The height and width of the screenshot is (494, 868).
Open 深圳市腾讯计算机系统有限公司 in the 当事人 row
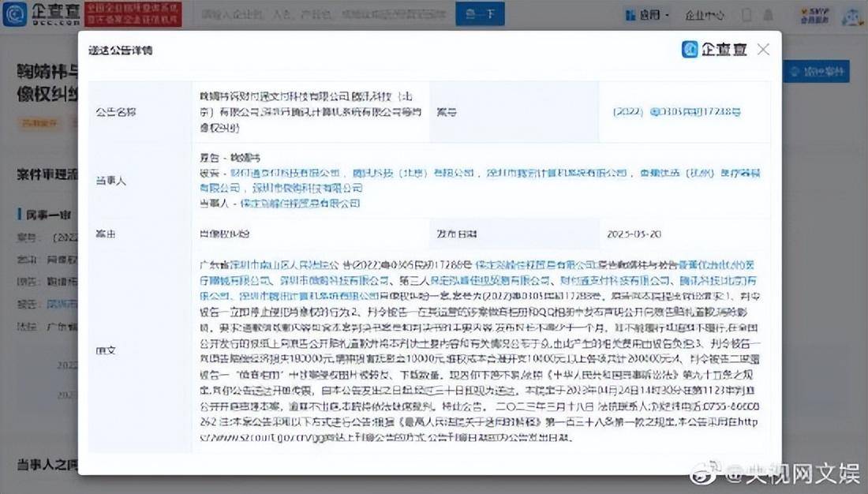click(556, 173)
